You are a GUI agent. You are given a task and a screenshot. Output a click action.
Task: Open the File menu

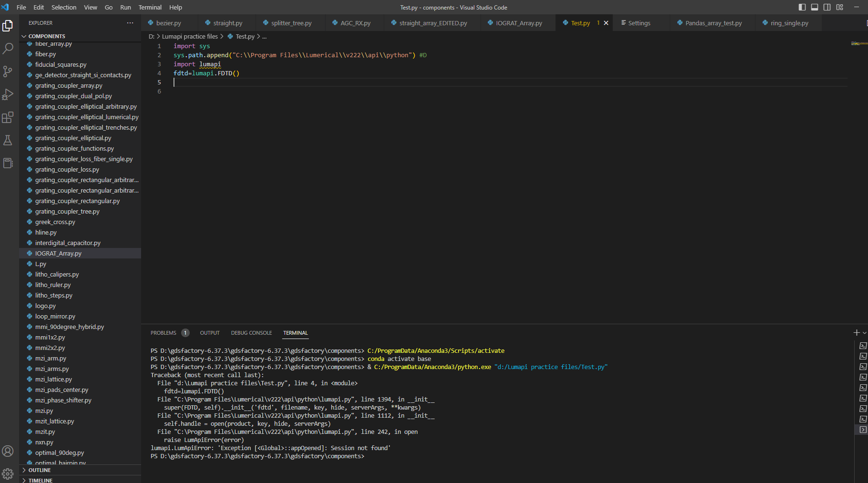[x=21, y=7]
